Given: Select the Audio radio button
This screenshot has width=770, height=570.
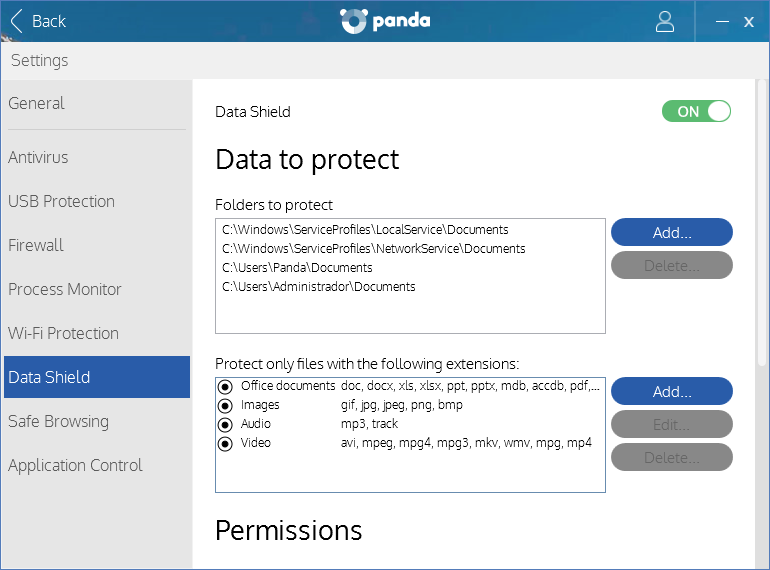Looking at the screenshot, I should (x=225, y=425).
